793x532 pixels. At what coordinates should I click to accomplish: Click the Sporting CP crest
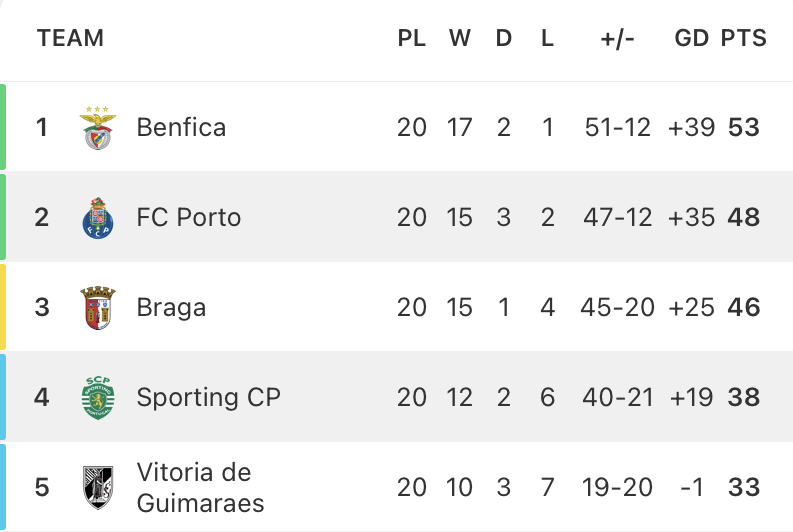[x=98, y=398]
